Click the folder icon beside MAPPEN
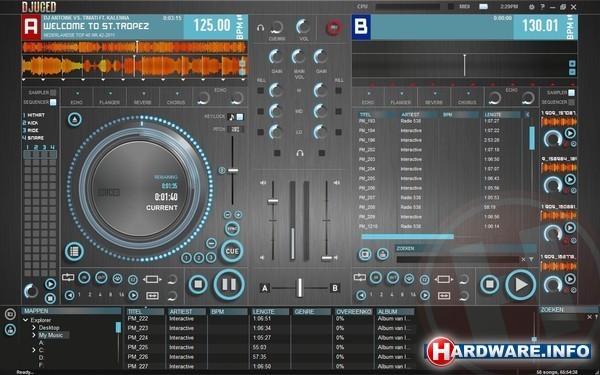 click(10, 315)
